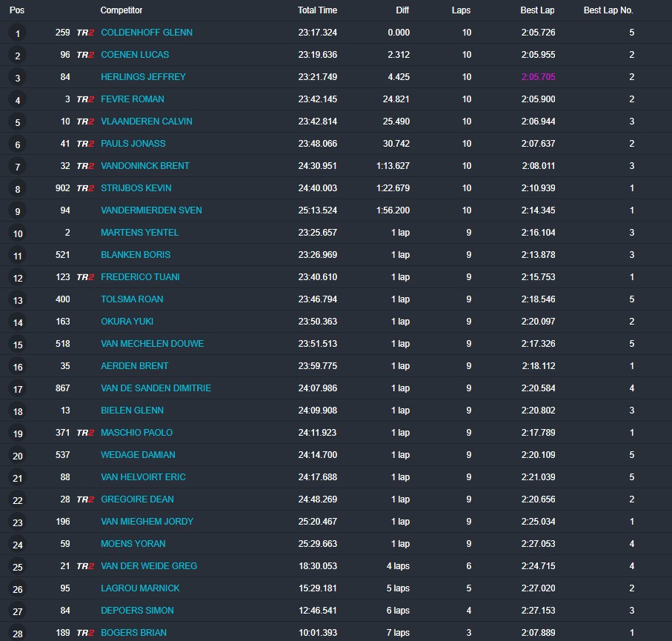Open competitor Herlings Jeffrey's name link
Image resolution: width=672 pixels, height=641 pixels.
(143, 77)
